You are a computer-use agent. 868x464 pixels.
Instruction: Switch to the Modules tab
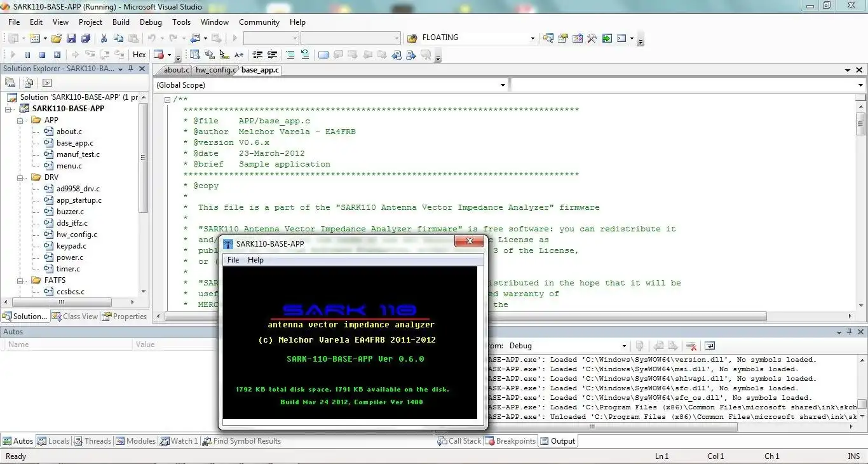point(135,441)
